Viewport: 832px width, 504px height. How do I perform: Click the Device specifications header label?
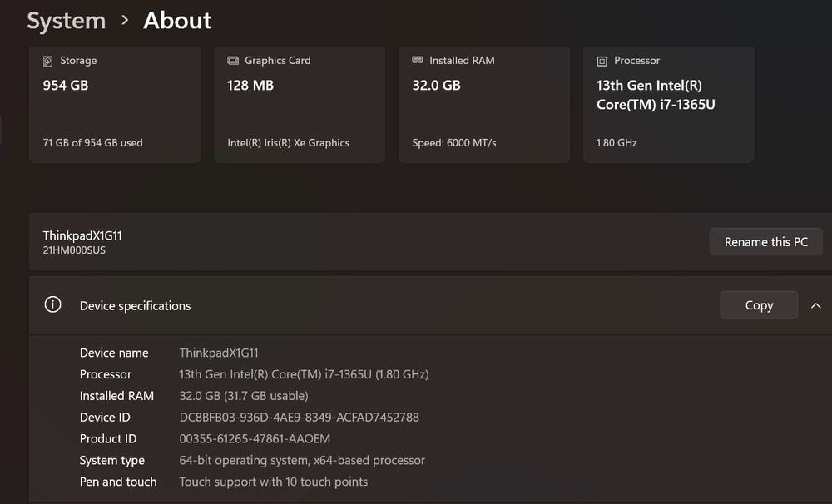click(135, 306)
